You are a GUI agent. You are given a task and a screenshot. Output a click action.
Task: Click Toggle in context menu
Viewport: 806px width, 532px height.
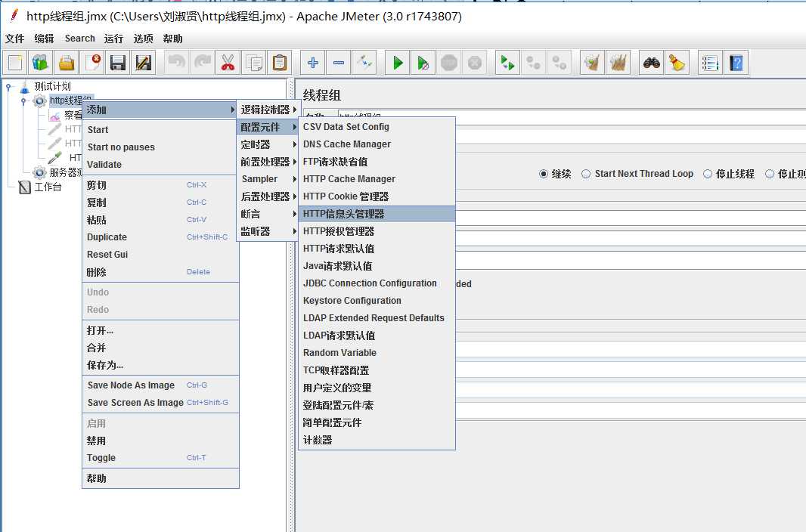click(x=160, y=457)
